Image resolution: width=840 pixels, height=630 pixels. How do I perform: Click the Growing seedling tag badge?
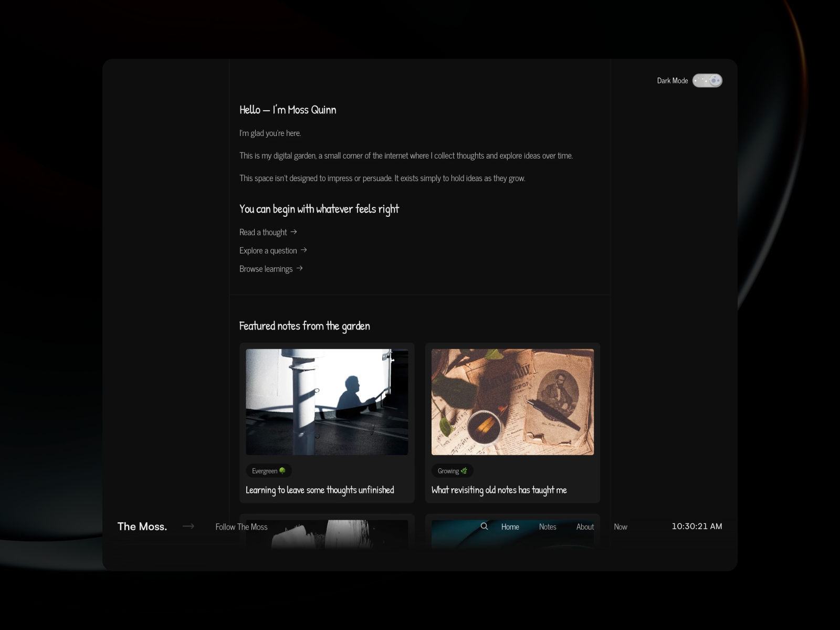[x=452, y=471]
